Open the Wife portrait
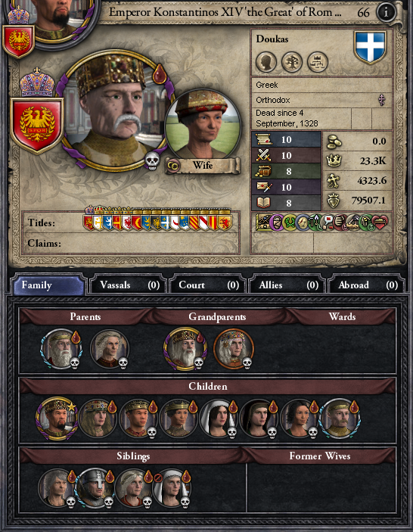The width and height of the screenshot is (413, 532). click(x=203, y=125)
